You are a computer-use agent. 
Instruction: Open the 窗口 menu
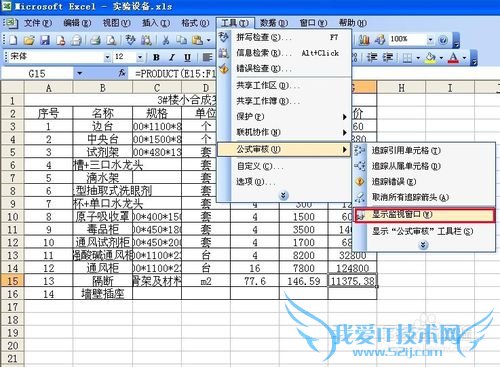[x=313, y=23]
